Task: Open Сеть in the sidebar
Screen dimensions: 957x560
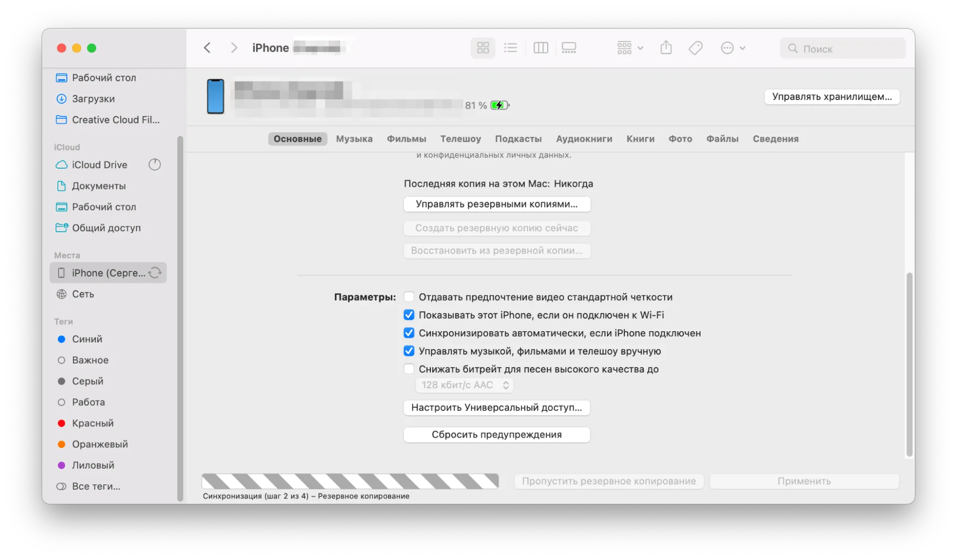Action: coord(83,294)
